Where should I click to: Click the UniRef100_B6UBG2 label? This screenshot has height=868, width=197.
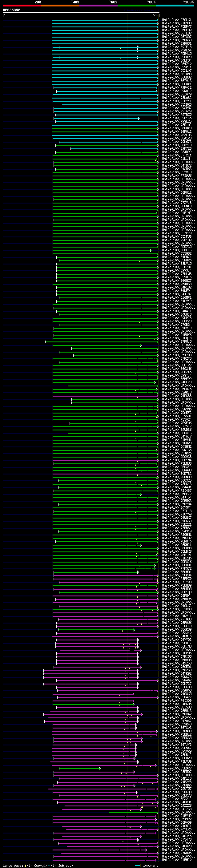coord(176,78)
